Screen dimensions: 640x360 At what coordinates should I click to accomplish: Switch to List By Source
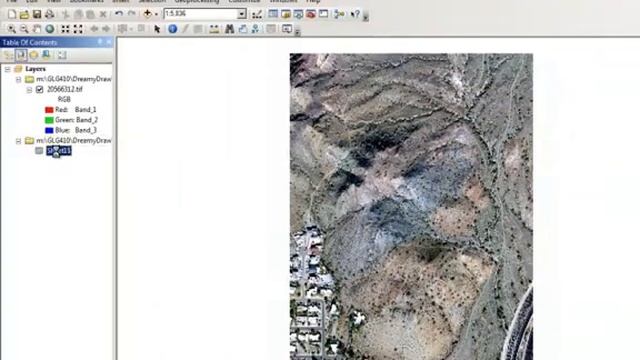tap(21, 55)
